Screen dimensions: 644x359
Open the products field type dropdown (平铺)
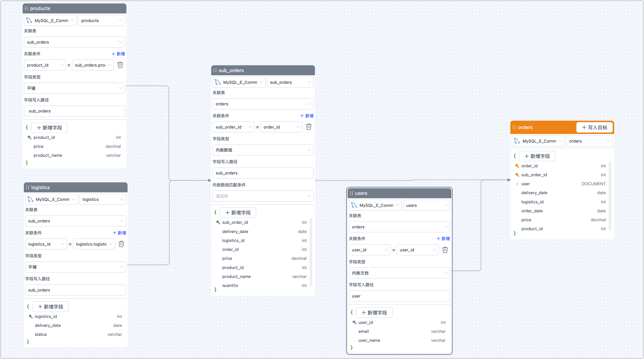pyautogui.click(x=74, y=88)
